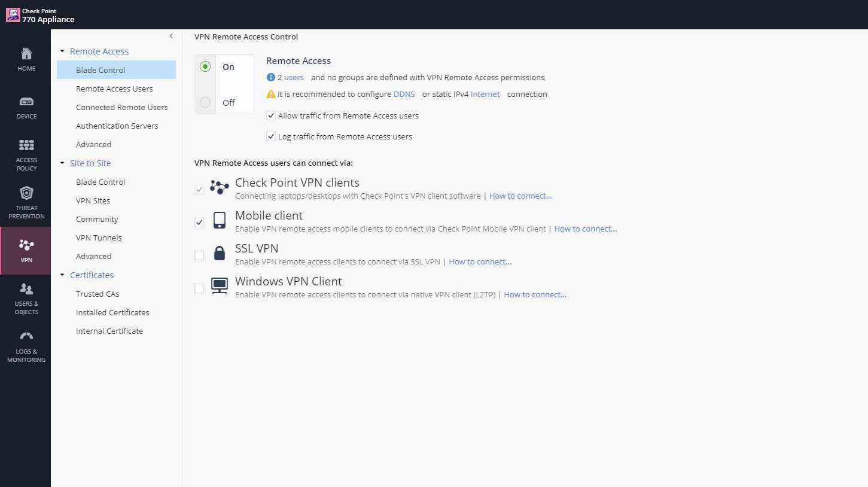Click the VPN Remote Access Control heading
This screenshot has width=868, height=487.
(246, 36)
